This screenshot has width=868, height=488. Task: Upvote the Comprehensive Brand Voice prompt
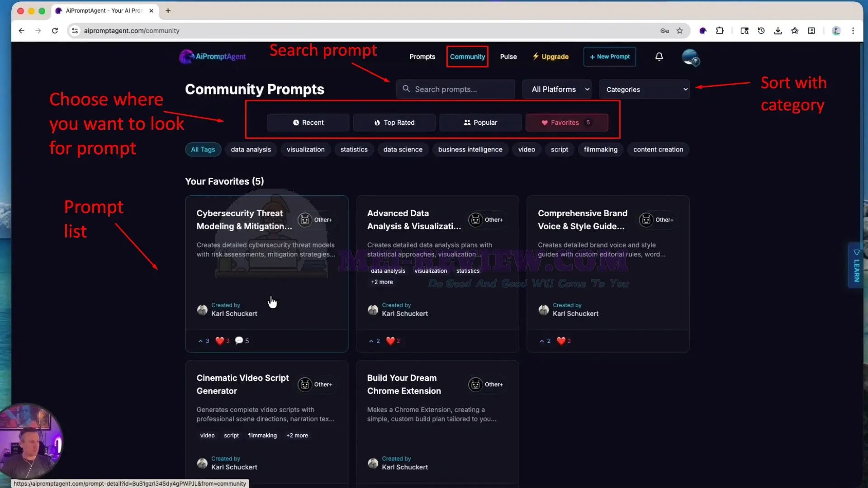pyautogui.click(x=545, y=341)
